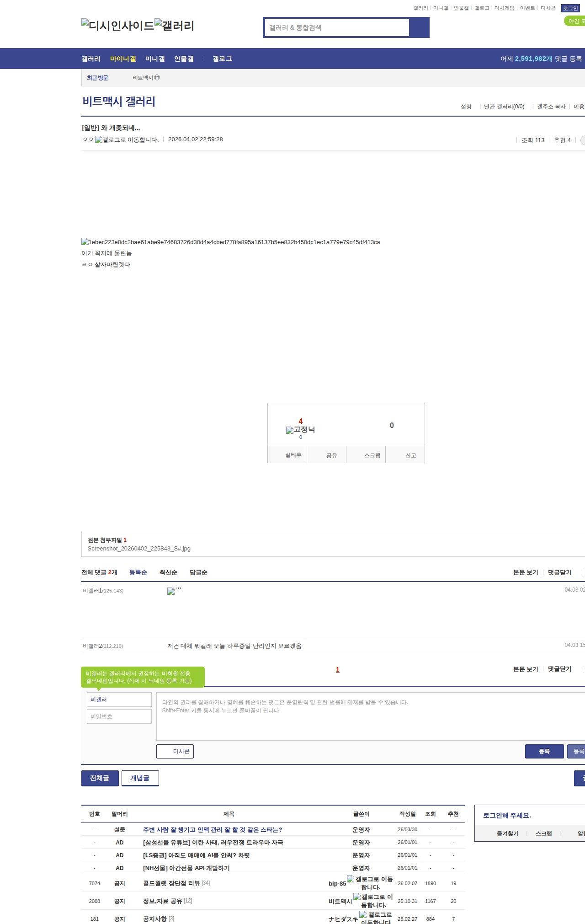This screenshot has width=585, height=924.
Task: Open the notice 정보,자료 공유
Action: pyautogui.click(x=163, y=901)
